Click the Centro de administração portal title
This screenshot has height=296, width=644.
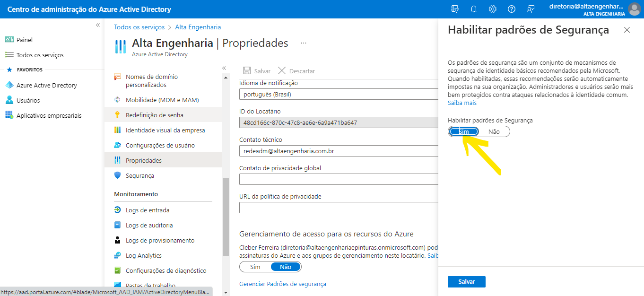89,9
